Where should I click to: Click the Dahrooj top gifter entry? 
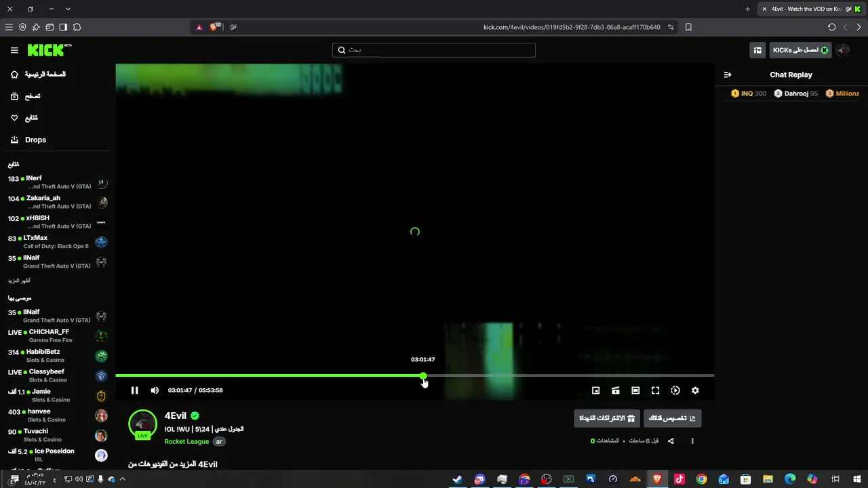click(x=796, y=94)
